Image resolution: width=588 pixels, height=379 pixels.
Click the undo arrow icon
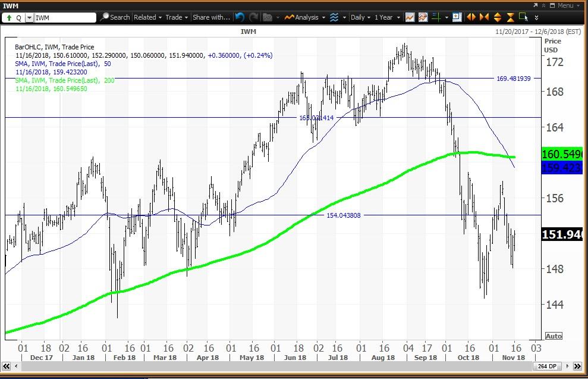240,17
